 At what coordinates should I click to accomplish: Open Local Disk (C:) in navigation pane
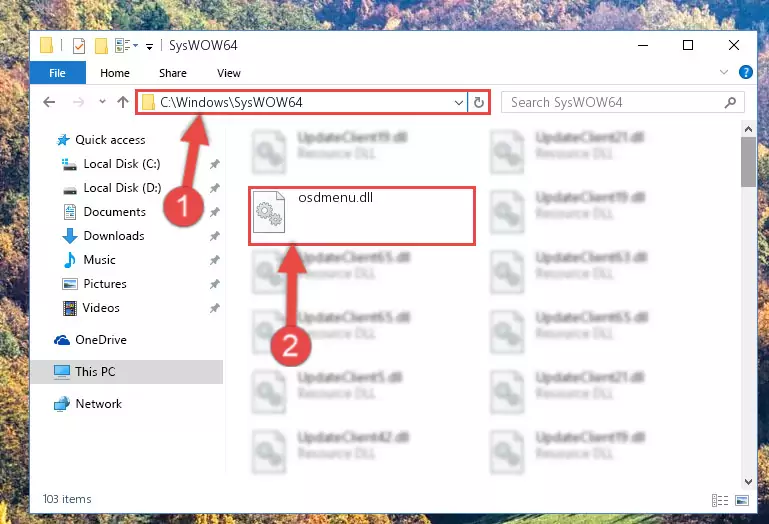coord(122,164)
